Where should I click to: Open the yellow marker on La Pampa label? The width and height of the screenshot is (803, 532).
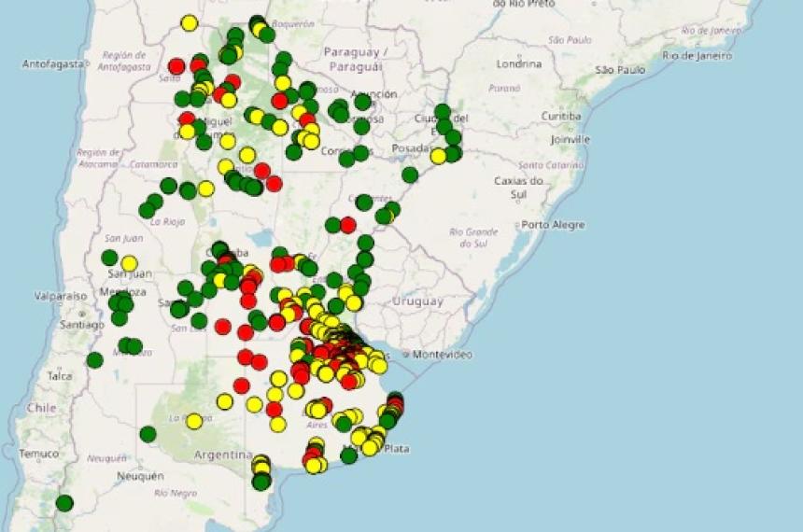coord(194,421)
